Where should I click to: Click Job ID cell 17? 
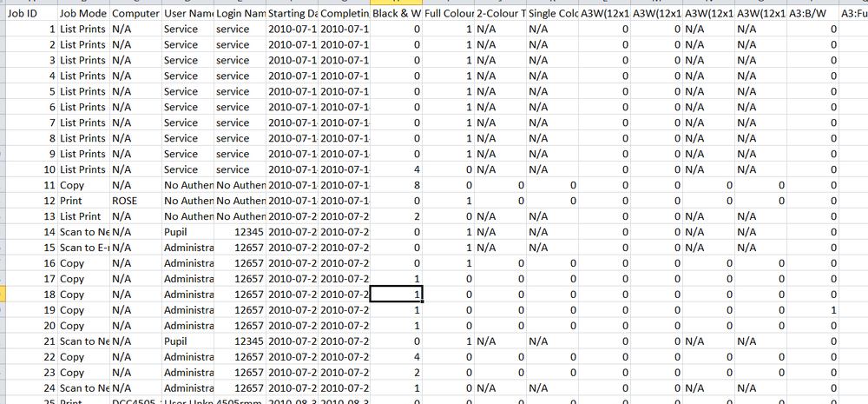30,278
